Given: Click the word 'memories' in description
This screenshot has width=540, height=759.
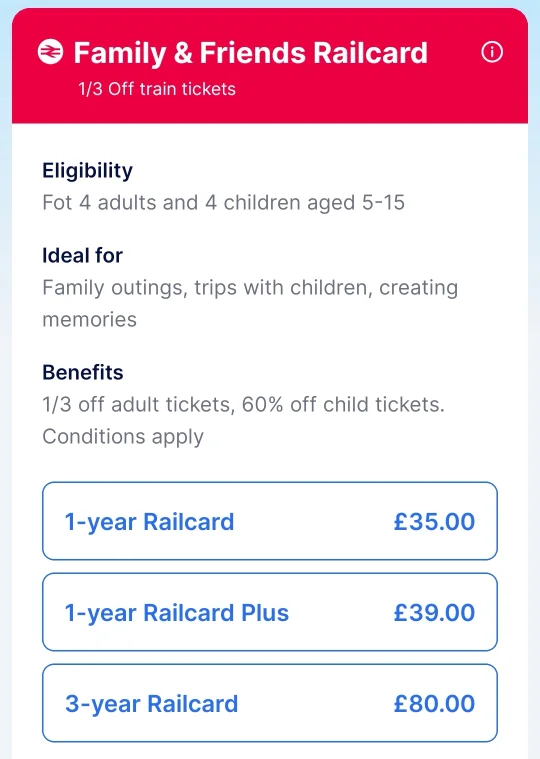Looking at the screenshot, I should coord(90,320).
